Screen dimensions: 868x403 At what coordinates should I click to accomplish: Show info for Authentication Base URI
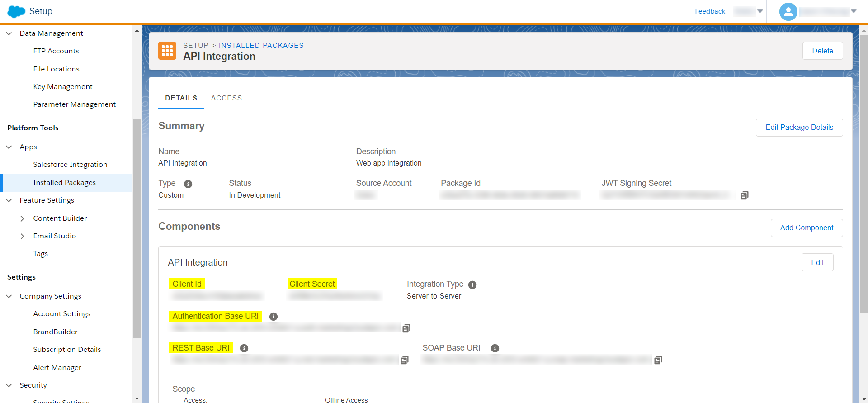[x=274, y=317]
